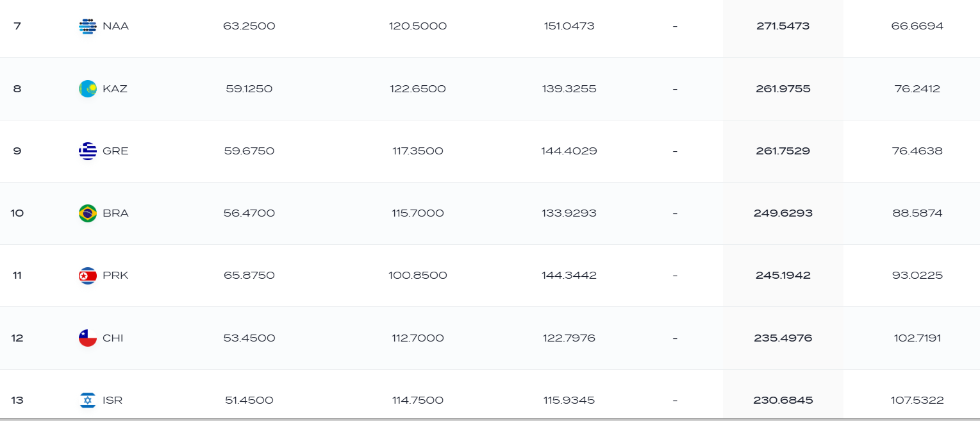Click the Kazakhstan flag icon
Image resolution: width=980 pixels, height=421 pixels.
coord(87,89)
